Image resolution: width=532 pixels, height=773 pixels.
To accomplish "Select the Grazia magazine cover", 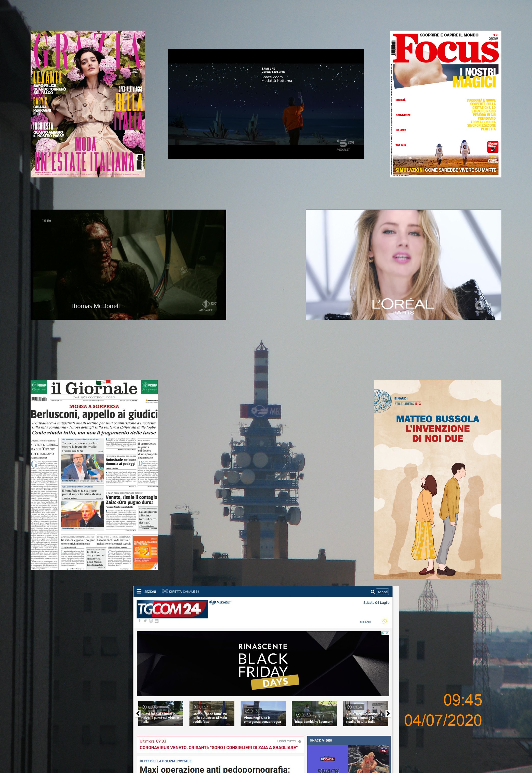I will tap(88, 104).
